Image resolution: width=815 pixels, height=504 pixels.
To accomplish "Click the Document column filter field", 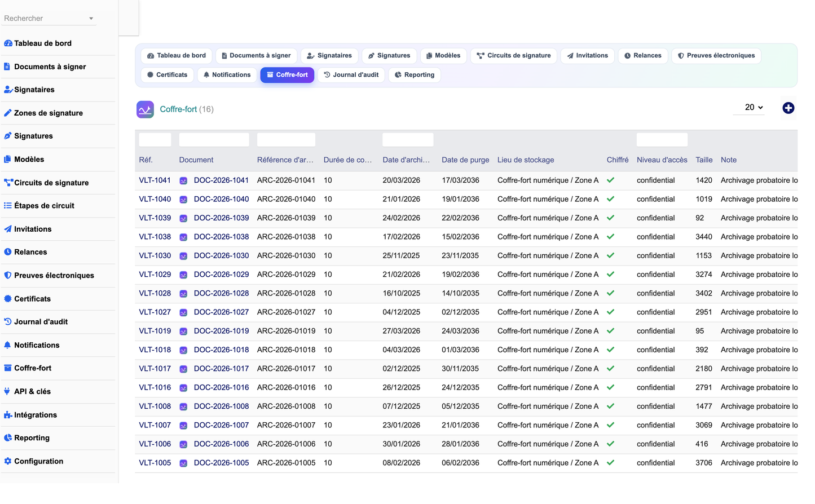I will coord(214,140).
